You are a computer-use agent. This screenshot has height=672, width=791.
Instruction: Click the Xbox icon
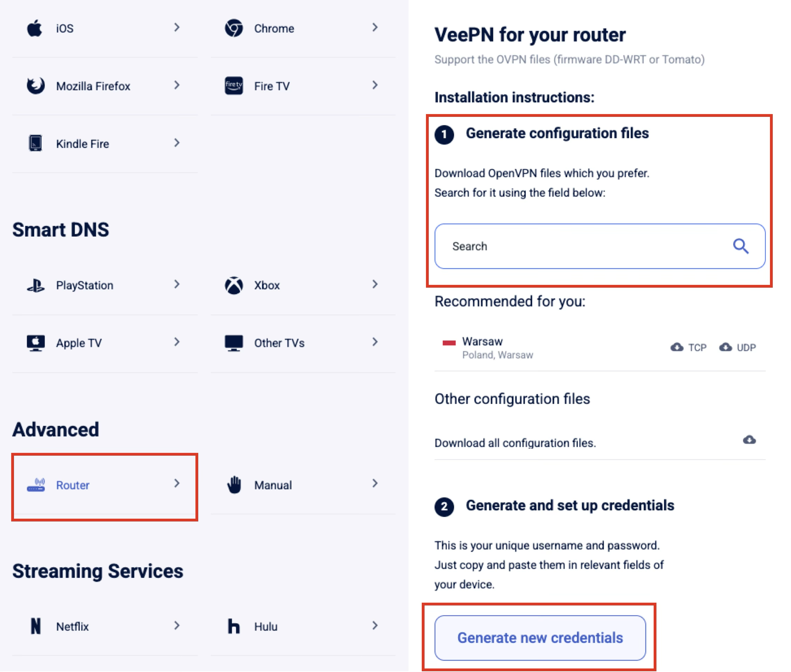point(233,285)
